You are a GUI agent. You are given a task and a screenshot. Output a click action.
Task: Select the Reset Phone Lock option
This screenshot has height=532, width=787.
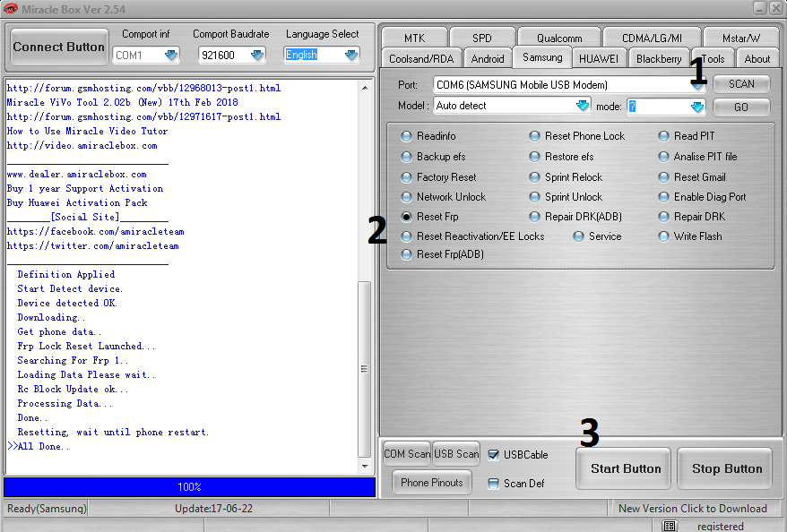535,136
